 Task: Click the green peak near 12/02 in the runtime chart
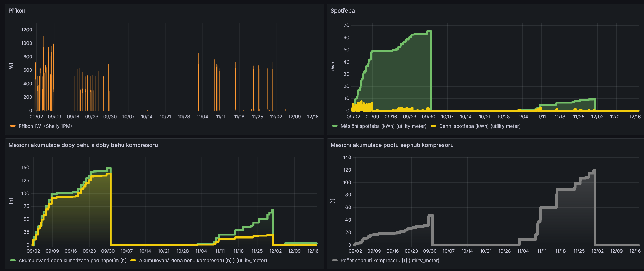(272, 210)
